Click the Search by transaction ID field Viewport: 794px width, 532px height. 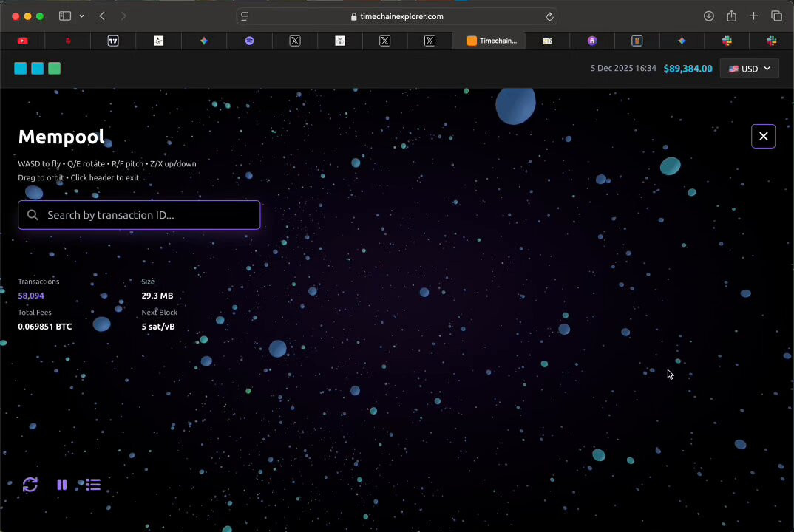139,215
